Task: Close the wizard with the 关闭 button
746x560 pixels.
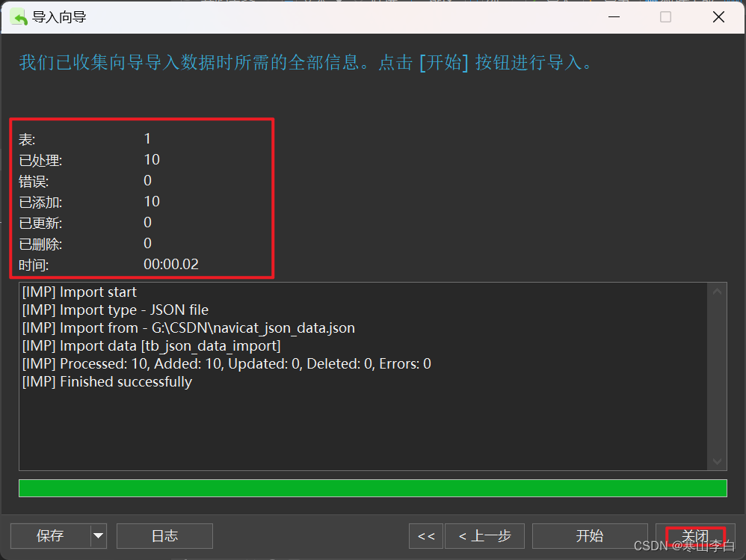Action: (694, 536)
